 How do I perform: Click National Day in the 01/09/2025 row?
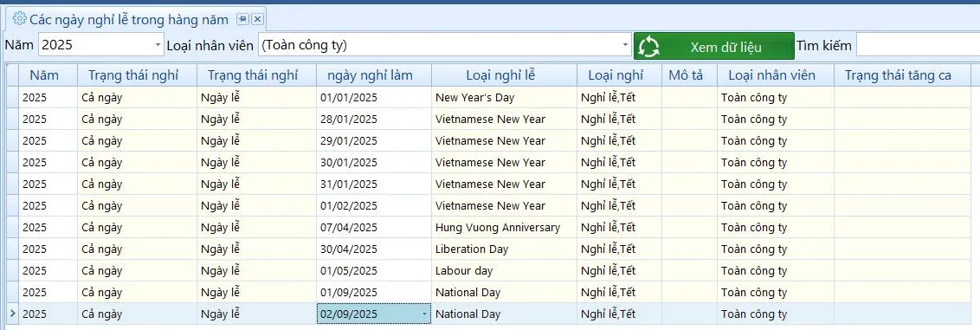(x=505, y=292)
